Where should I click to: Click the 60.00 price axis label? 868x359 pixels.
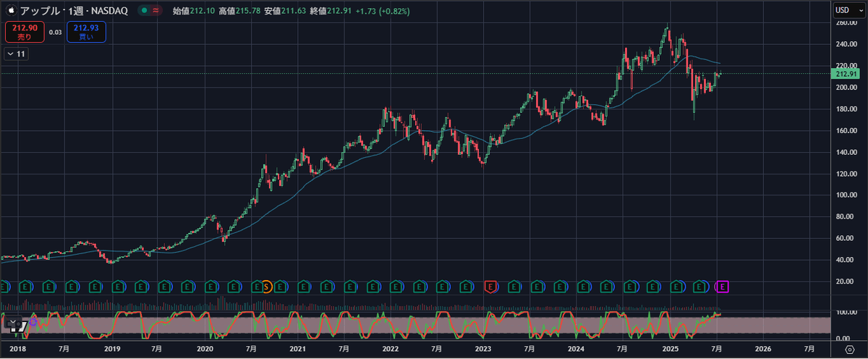(x=845, y=238)
